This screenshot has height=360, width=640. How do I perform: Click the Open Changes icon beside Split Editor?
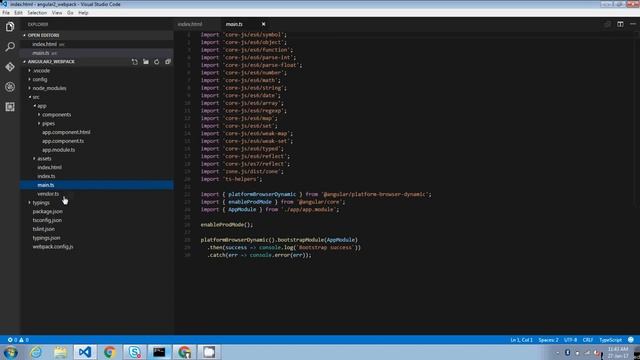point(607,24)
